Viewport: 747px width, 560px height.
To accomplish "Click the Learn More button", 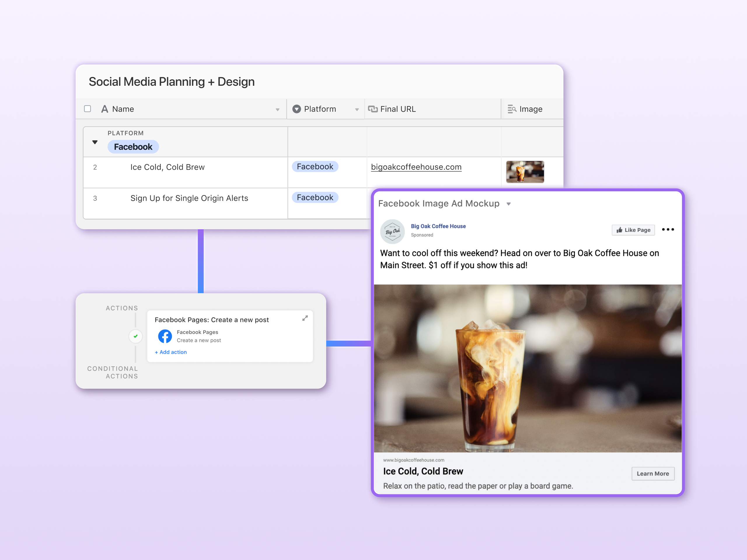I will coord(652,474).
